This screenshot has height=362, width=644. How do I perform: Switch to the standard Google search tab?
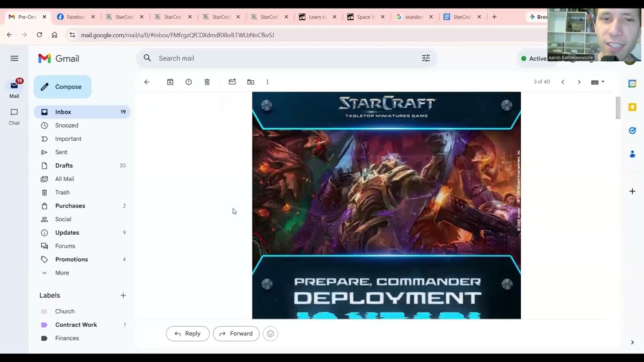414,17
